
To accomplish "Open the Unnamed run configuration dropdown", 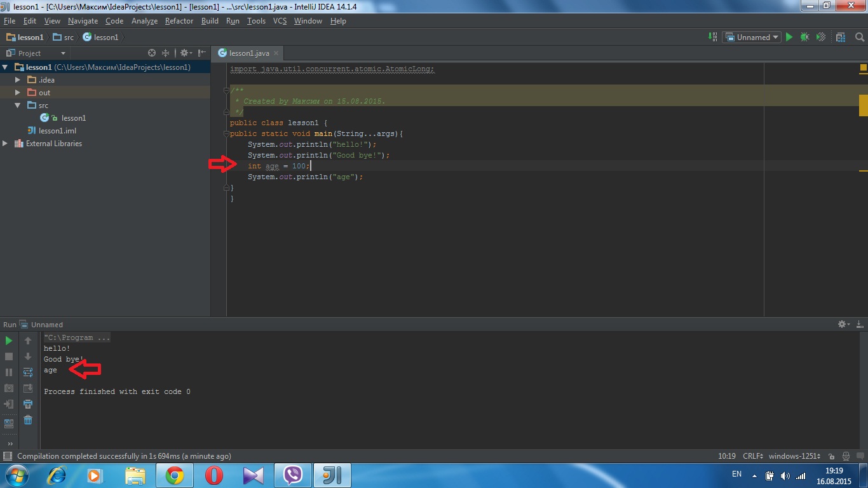I will [x=752, y=37].
